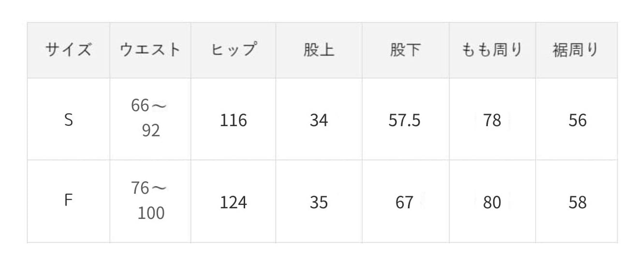The image size is (644, 260).
Task: Click the サイズ column header
Action: point(68,50)
